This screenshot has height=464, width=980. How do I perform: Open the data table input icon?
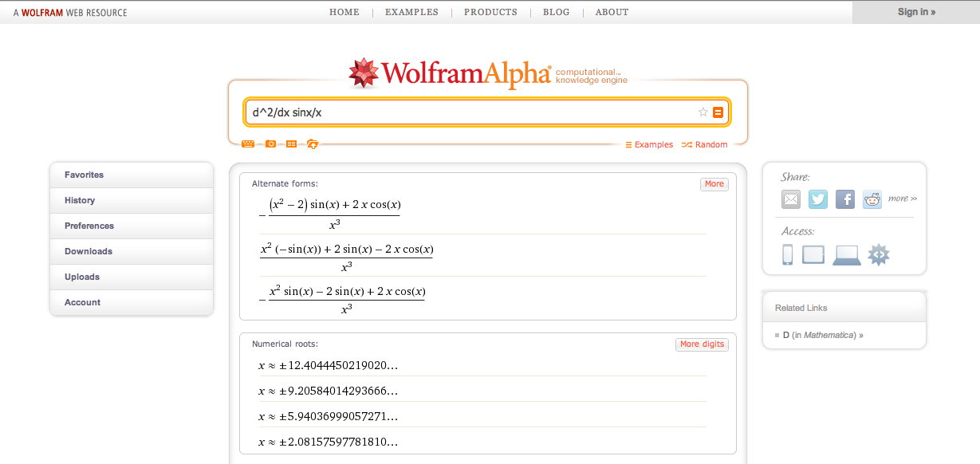click(x=291, y=143)
